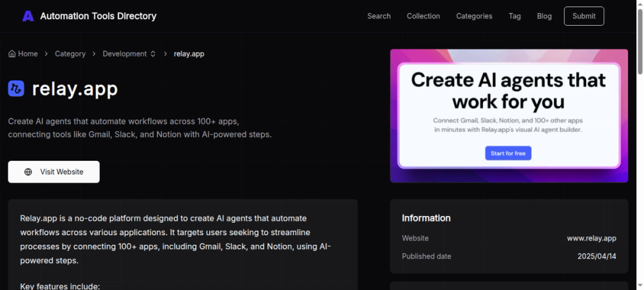Click the Home icon in breadcrumb
644x290 pixels.
point(12,54)
